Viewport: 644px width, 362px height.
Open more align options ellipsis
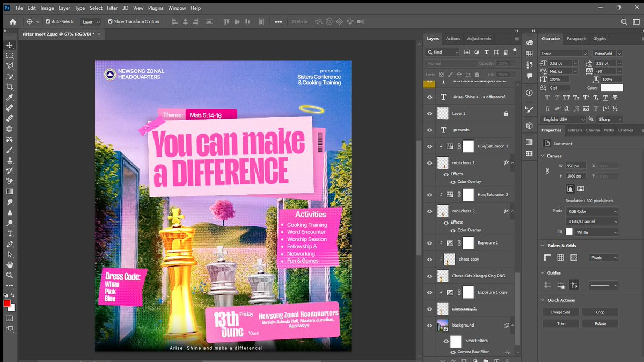tap(278, 22)
